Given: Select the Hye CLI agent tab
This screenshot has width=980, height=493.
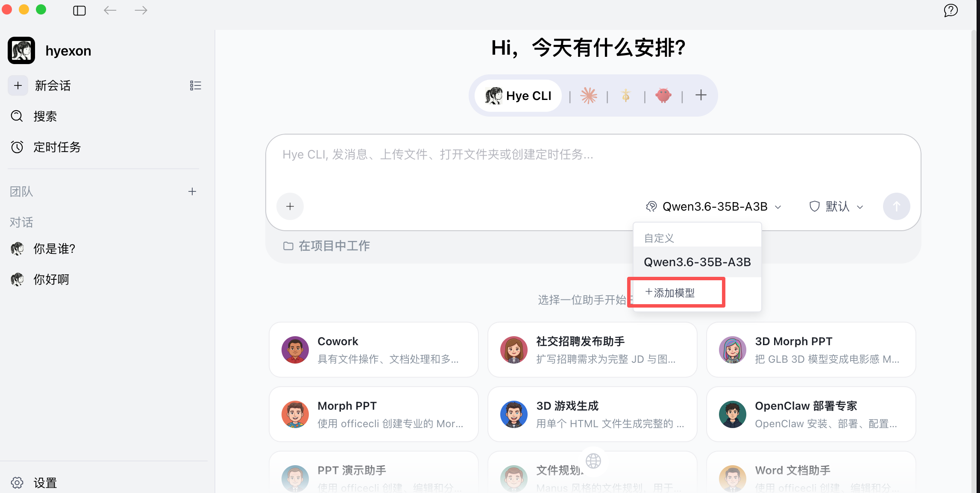Looking at the screenshot, I should (518, 96).
